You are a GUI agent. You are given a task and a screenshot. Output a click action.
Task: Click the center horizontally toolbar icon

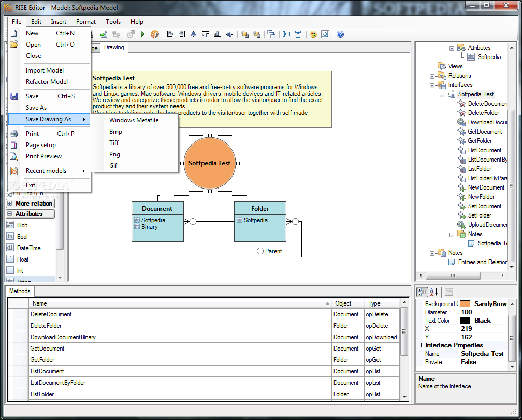pos(194,34)
